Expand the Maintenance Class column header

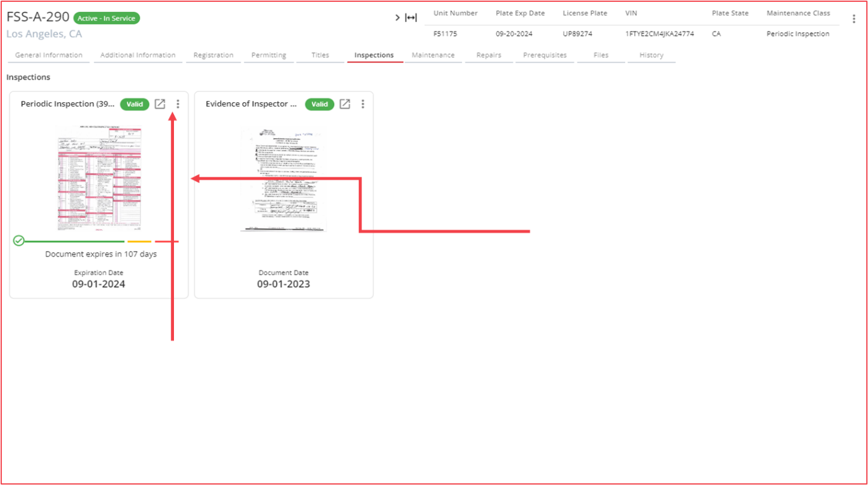(799, 13)
